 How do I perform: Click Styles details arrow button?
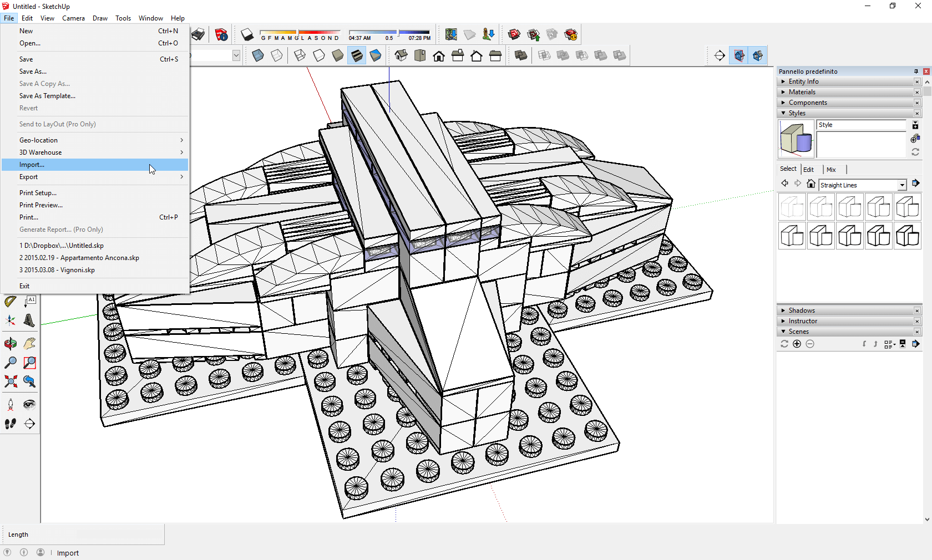click(916, 183)
